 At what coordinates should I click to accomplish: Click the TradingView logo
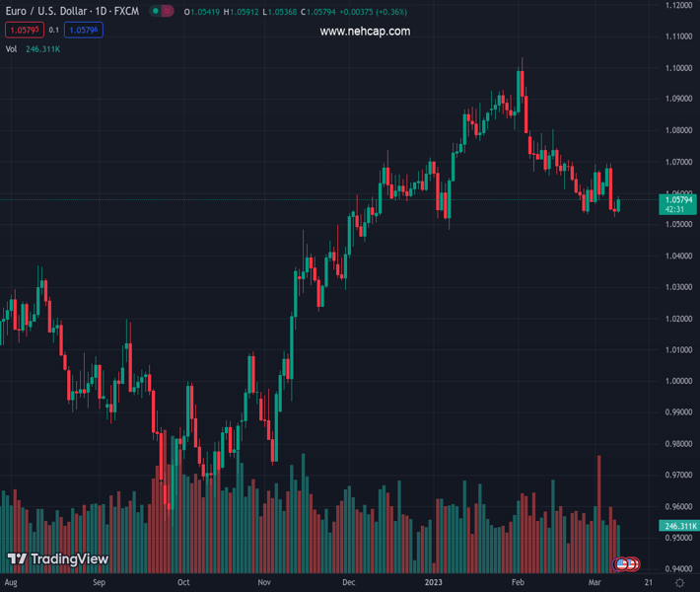[x=57, y=559]
